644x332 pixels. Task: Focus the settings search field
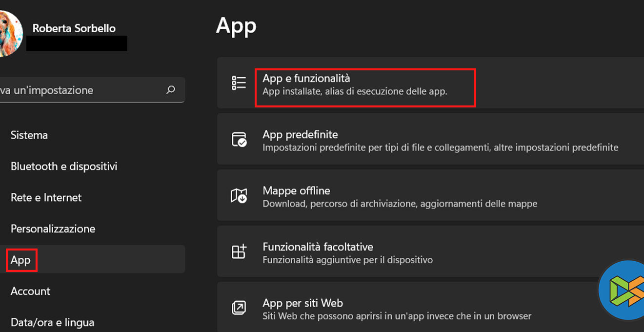[78, 90]
